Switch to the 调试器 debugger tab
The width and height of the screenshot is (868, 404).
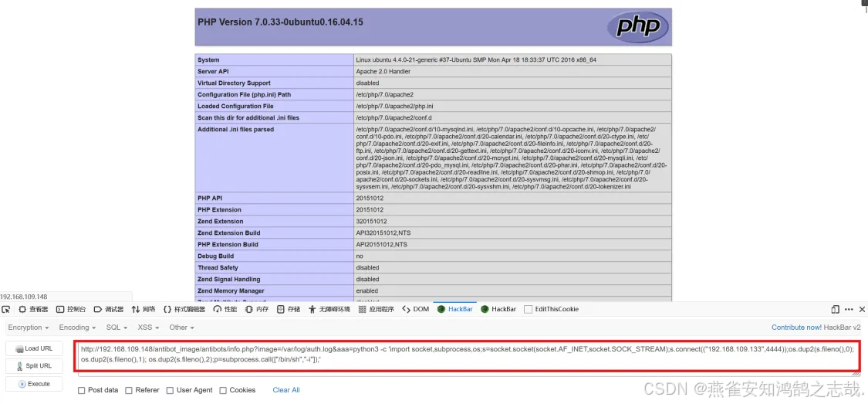click(x=109, y=309)
